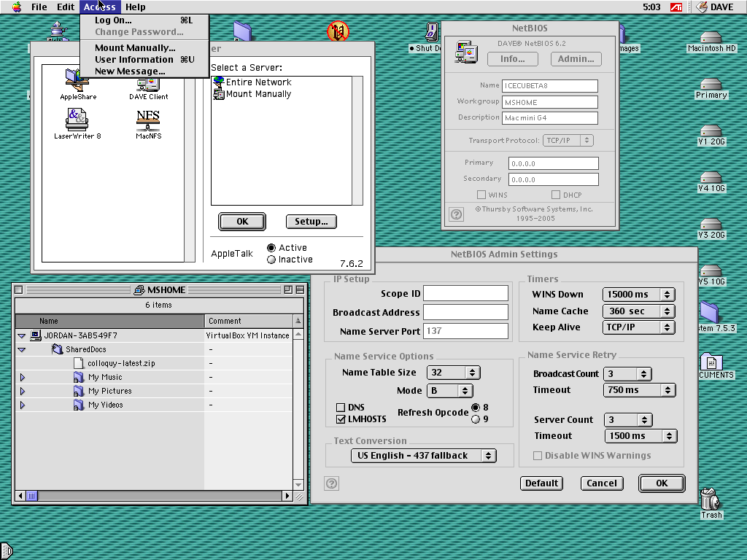Click the help question mark in Admin Settings
Image resolution: width=747 pixels, height=560 pixels.
[x=332, y=483]
